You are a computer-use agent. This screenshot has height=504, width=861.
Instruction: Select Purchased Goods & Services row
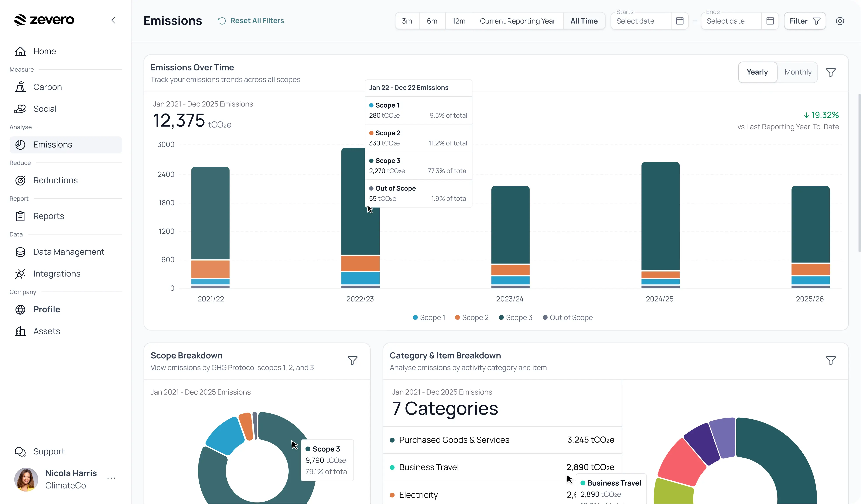[x=502, y=440]
